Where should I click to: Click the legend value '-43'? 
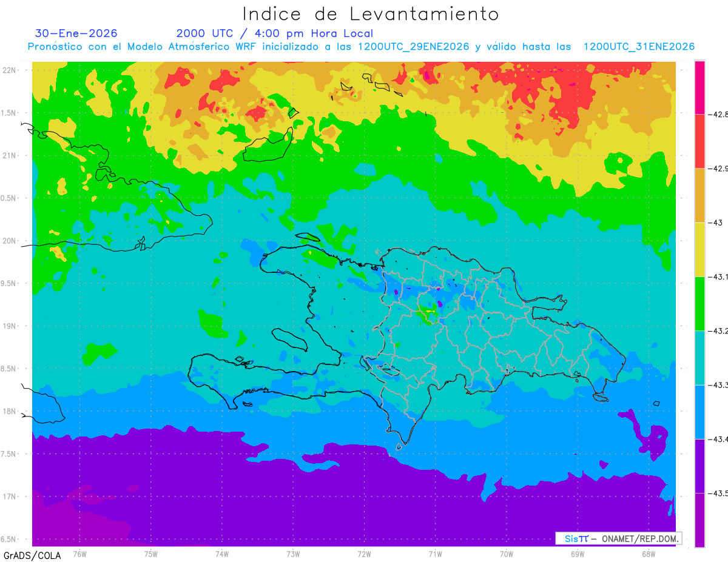[x=716, y=222]
